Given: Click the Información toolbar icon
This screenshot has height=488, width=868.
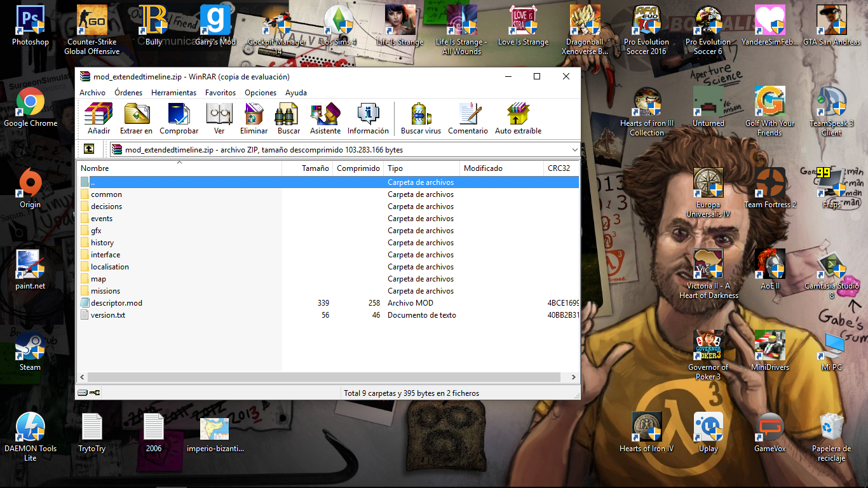Looking at the screenshot, I should (368, 119).
